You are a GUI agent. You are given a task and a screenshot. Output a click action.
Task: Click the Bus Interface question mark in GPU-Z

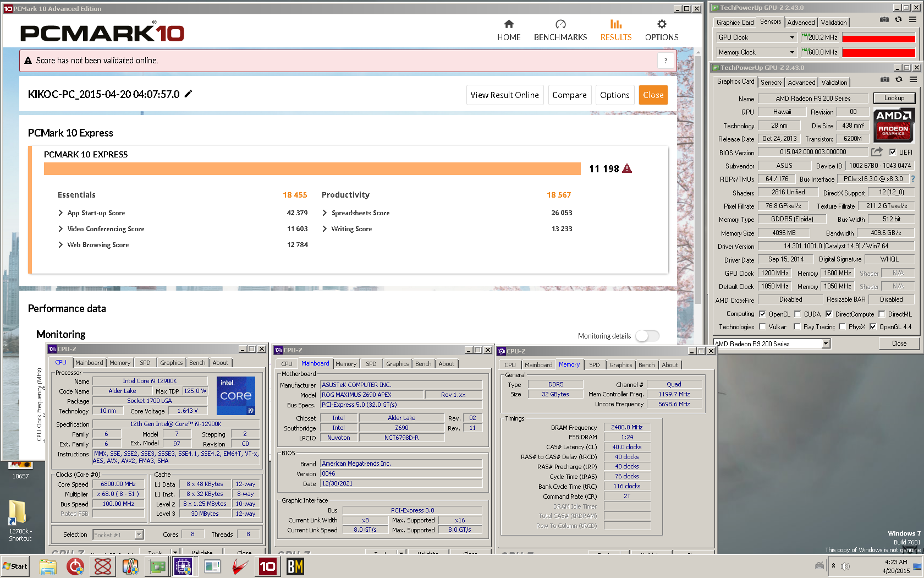click(913, 179)
